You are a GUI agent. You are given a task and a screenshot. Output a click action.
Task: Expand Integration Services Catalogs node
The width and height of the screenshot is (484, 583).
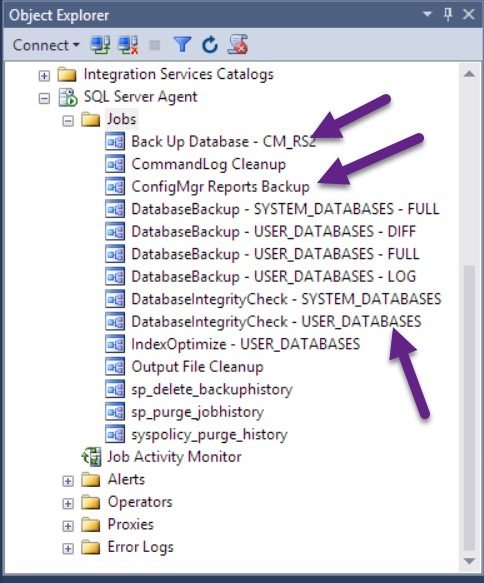[x=44, y=75]
